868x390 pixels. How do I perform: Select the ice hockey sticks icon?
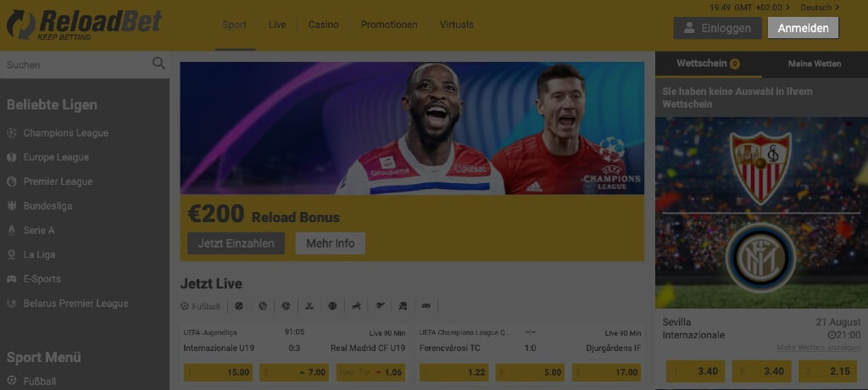[x=309, y=306]
